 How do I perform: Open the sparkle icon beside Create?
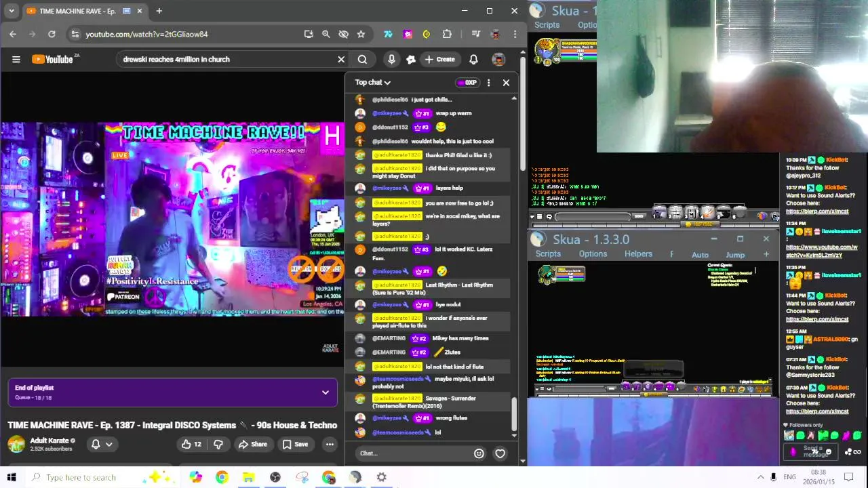pyautogui.click(x=410, y=60)
